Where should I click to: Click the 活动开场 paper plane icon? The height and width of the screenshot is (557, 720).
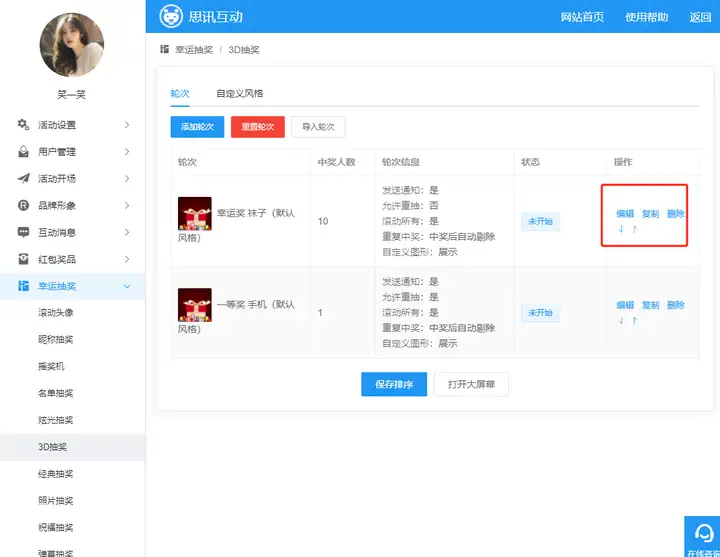coord(23,178)
